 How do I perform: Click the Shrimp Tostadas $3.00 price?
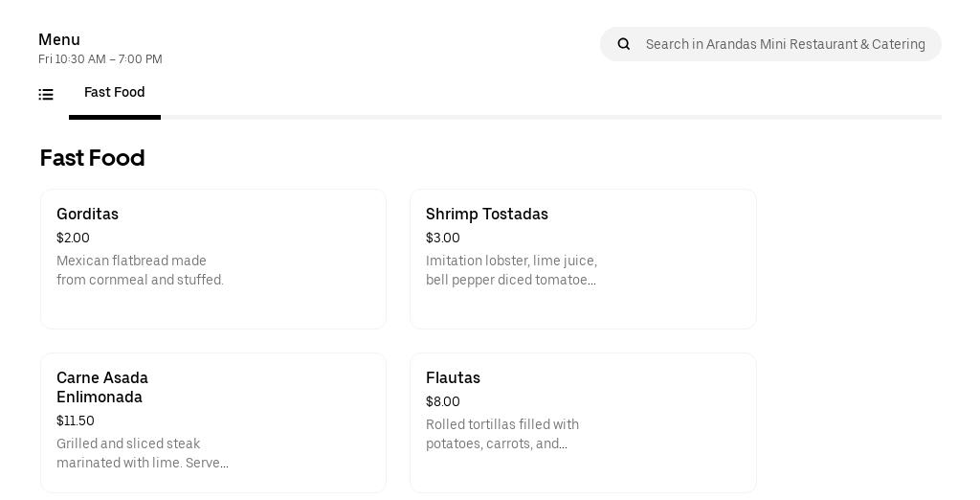click(443, 239)
